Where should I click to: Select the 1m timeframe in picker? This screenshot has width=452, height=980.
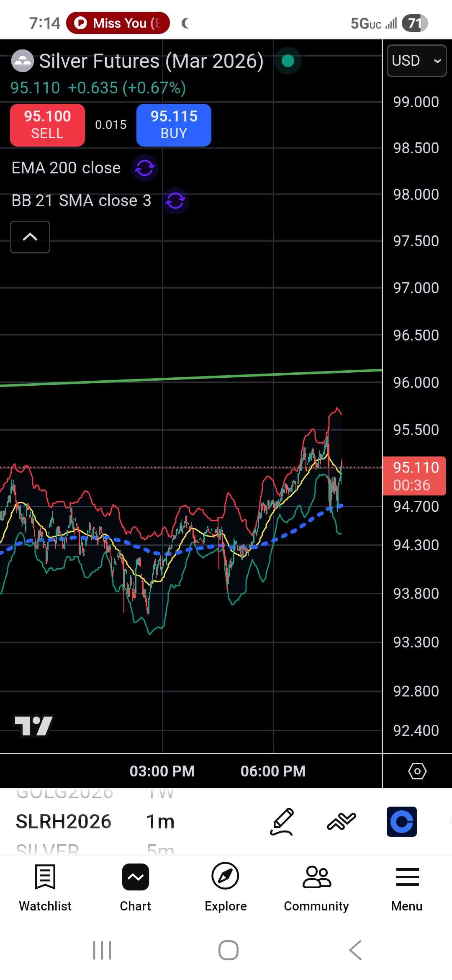pyautogui.click(x=160, y=822)
